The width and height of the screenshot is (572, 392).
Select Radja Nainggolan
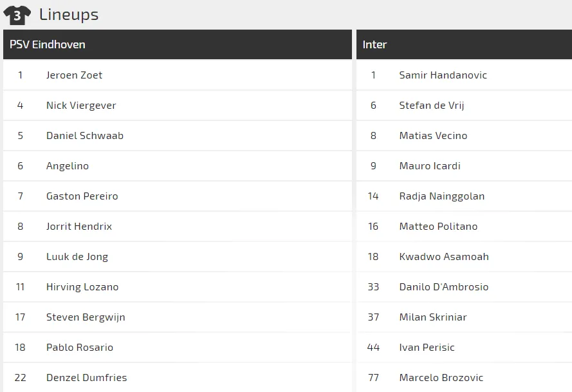point(441,196)
